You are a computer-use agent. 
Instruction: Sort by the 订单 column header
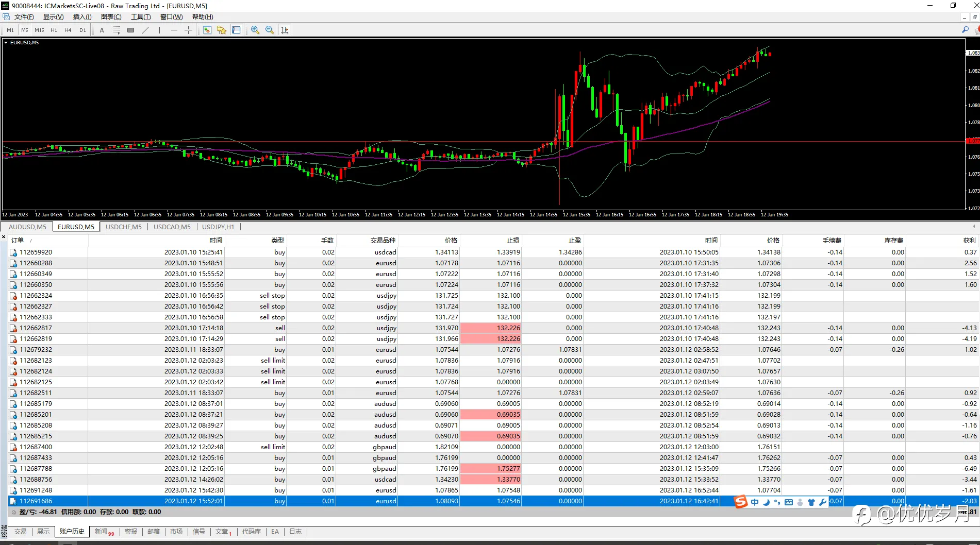point(48,241)
